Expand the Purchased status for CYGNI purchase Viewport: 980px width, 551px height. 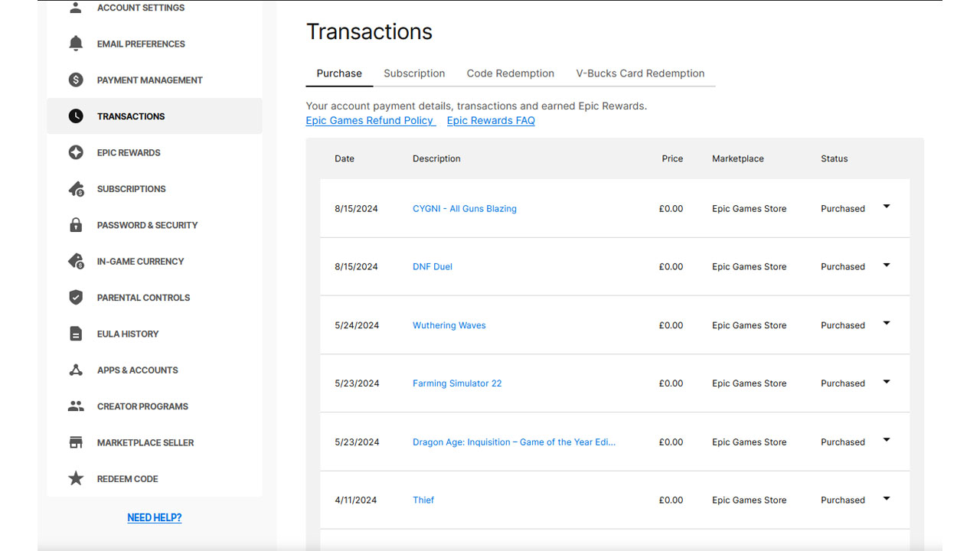(x=886, y=207)
